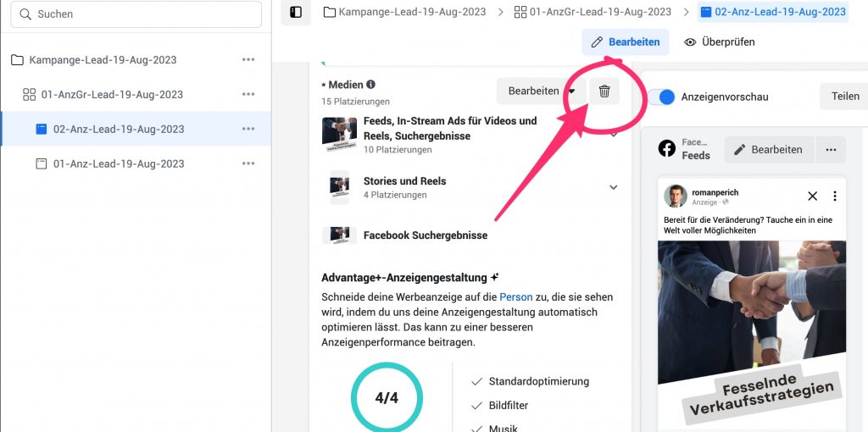Screen dimensions: 868x432
Task: Click the Standardoptimierung checkmark item
Action: pyautogui.click(x=531, y=382)
